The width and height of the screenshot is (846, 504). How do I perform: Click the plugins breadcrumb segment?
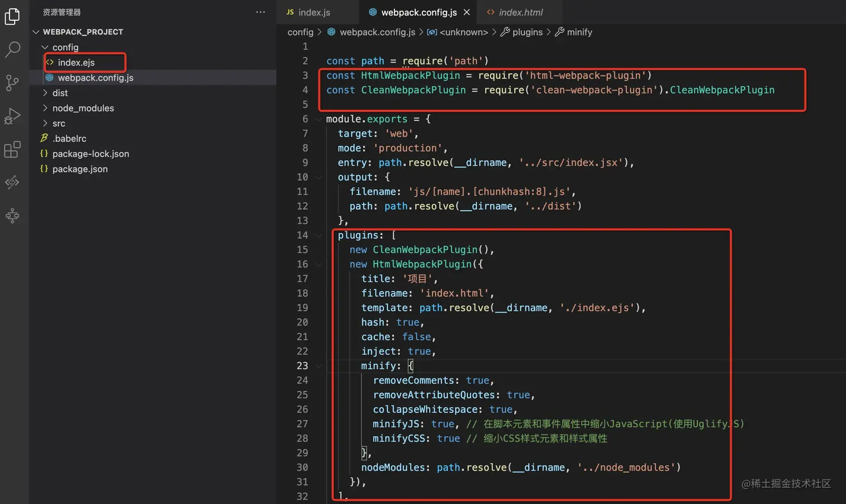(528, 32)
